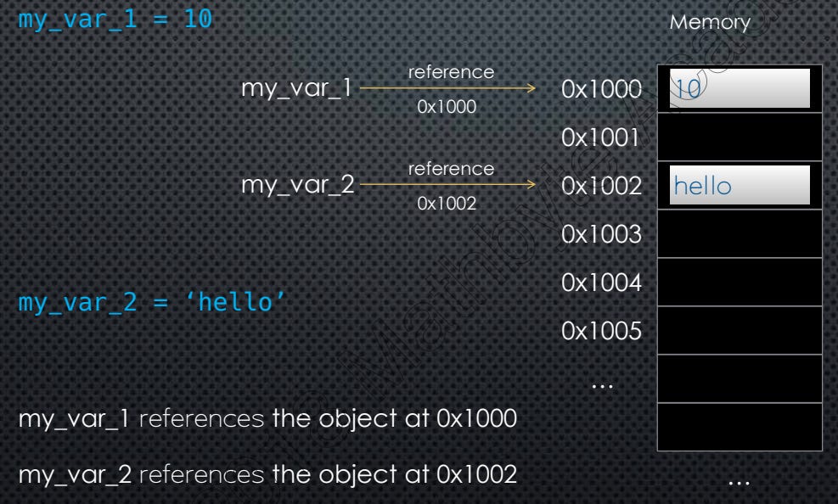Click the Memory heading
Viewport: 838px width, 504px height.
click(x=710, y=23)
